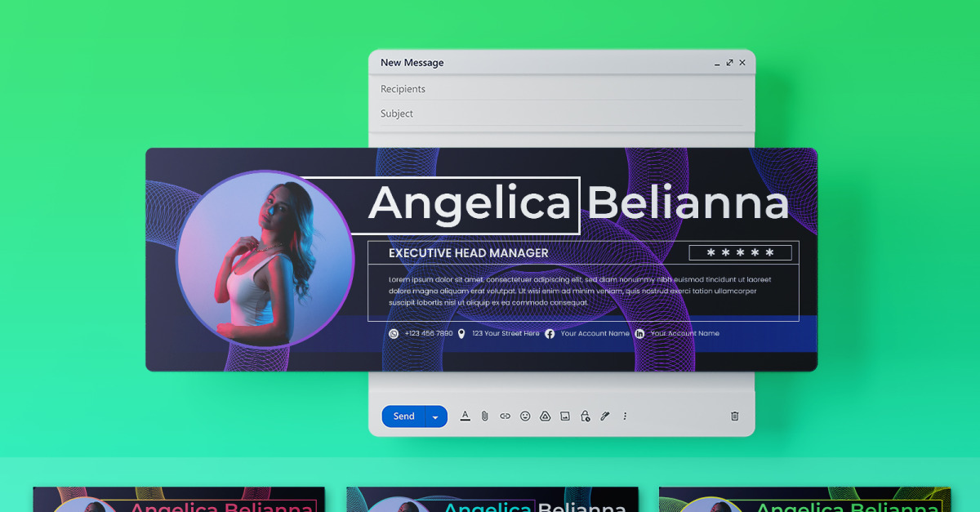Discard draft with the trash icon
The width and height of the screenshot is (980, 512).
[x=734, y=416]
